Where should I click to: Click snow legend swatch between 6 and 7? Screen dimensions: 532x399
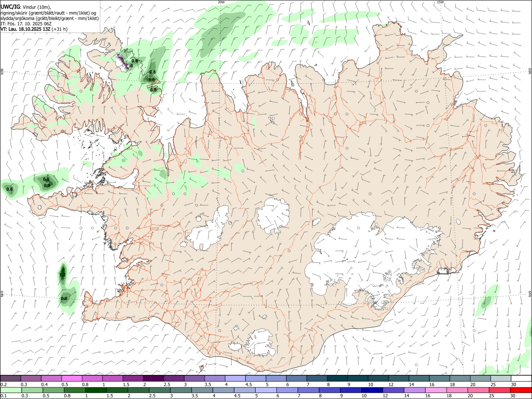pos(296,379)
